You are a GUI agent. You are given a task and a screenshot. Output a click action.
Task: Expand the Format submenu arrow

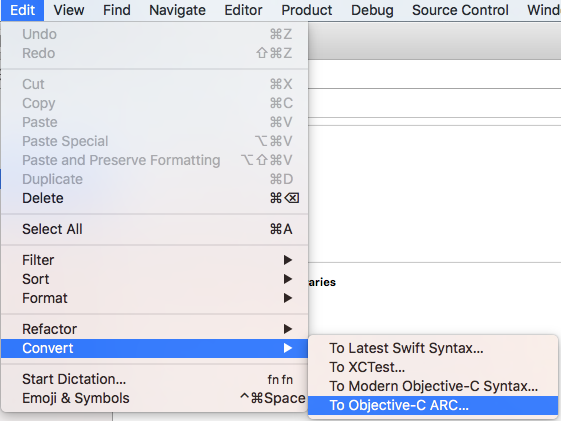[x=288, y=298]
